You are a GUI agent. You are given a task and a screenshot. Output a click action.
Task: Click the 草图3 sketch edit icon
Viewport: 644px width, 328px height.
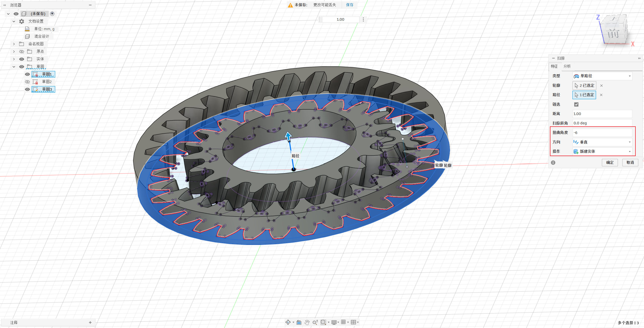[35, 89]
